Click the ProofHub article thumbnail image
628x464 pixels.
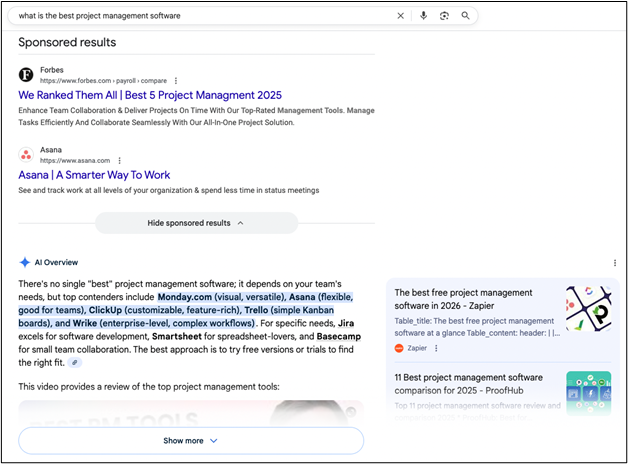point(588,394)
